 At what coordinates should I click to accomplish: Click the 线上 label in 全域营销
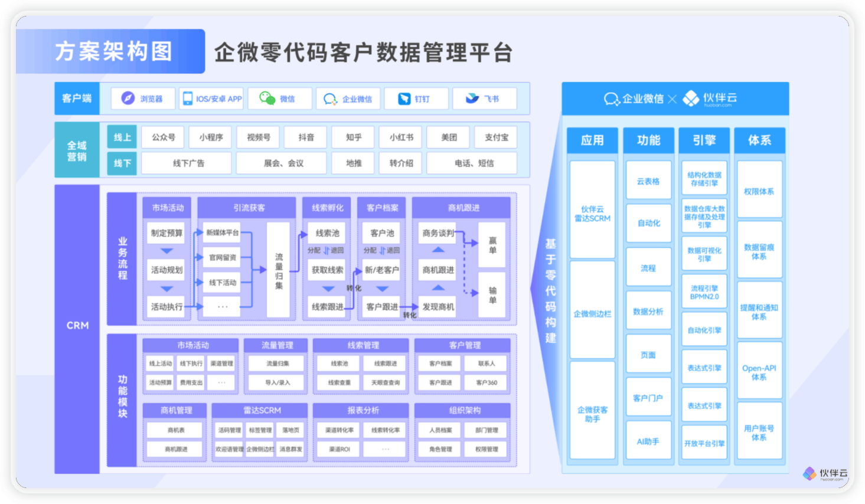coord(122,137)
